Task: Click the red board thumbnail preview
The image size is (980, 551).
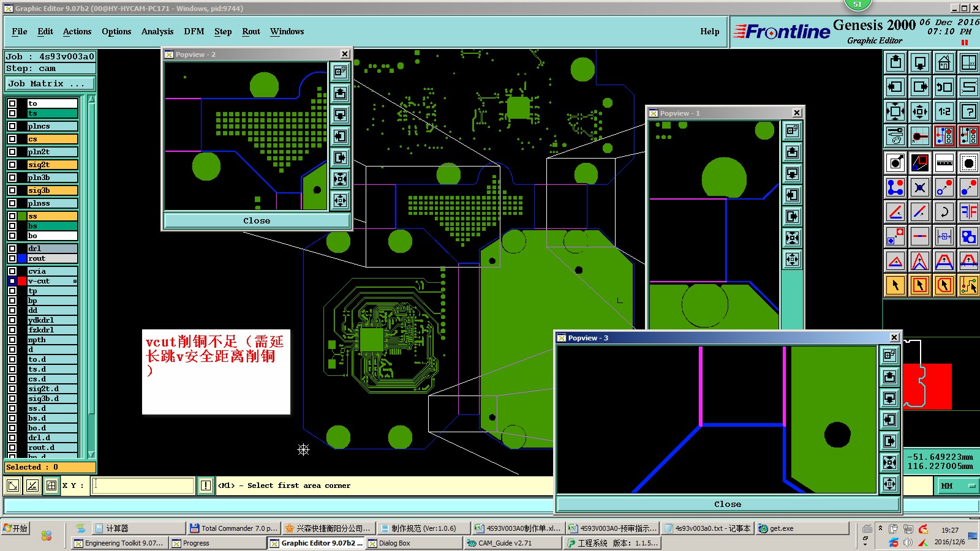Action: point(927,386)
